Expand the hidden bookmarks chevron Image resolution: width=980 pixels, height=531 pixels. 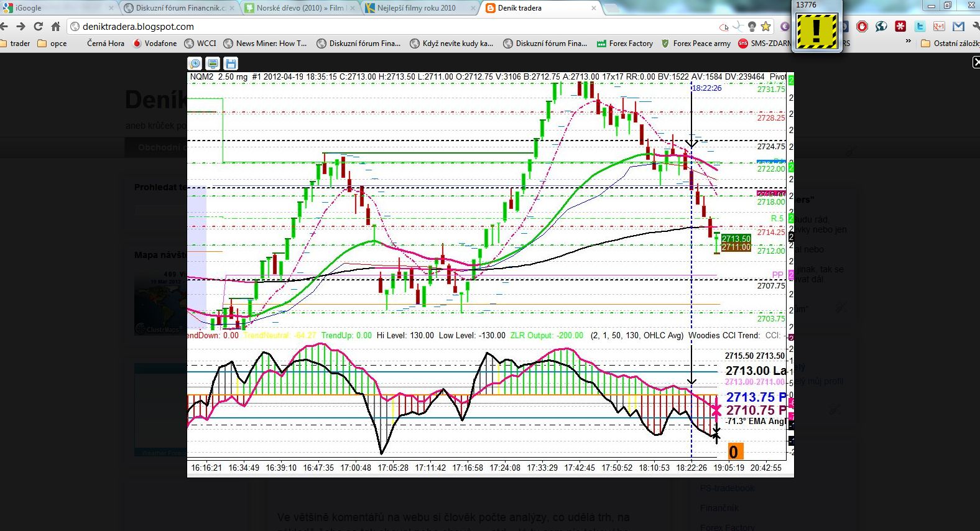point(908,42)
